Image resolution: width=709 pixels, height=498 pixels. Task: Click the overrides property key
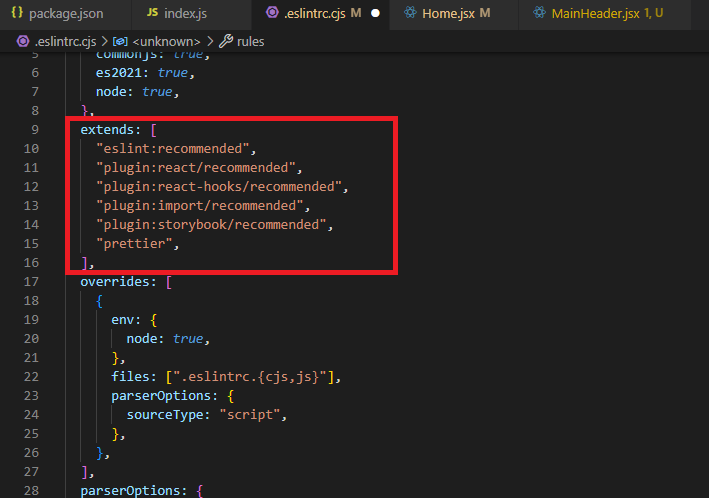coord(115,282)
